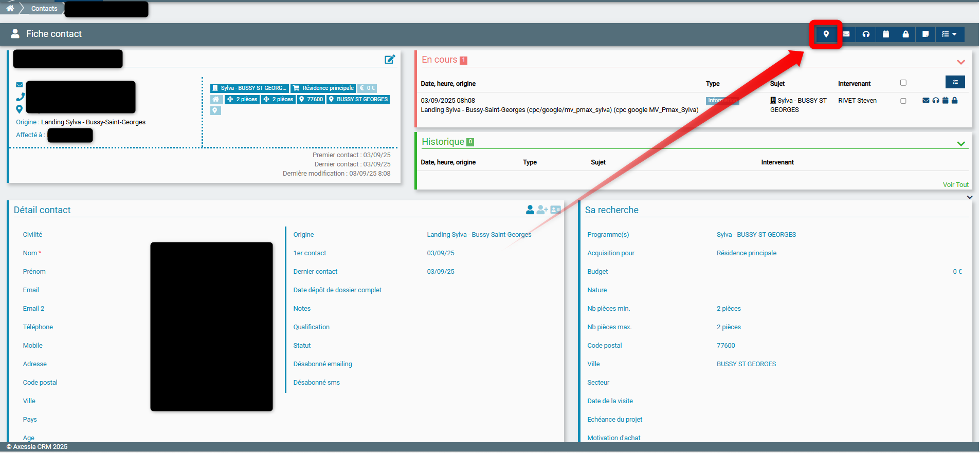Open the envelope email action in header toolbar

[x=846, y=34]
